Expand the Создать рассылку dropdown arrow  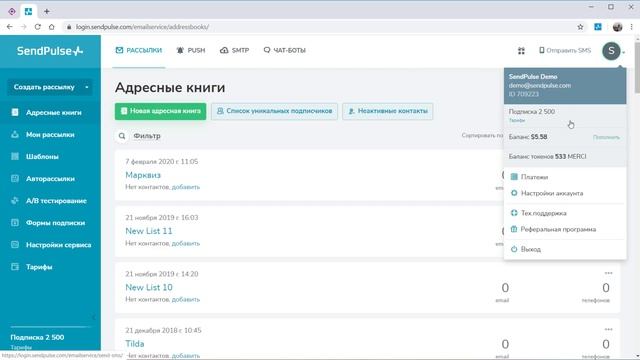pos(87,87)
